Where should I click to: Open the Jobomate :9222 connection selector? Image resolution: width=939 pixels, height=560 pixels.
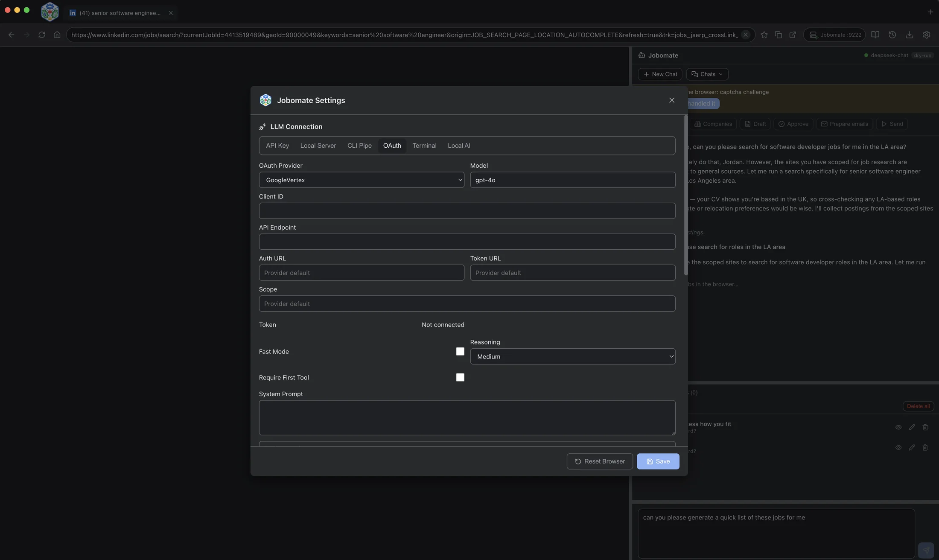tap(834, 35)
